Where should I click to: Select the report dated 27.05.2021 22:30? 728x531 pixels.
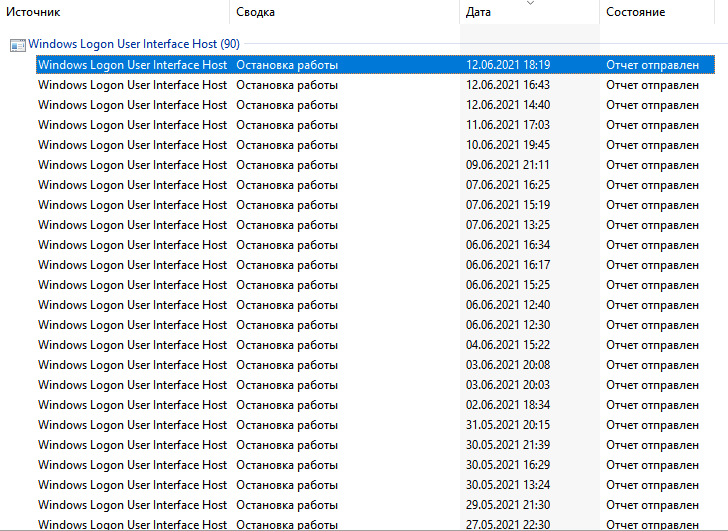tap(375, 523)
